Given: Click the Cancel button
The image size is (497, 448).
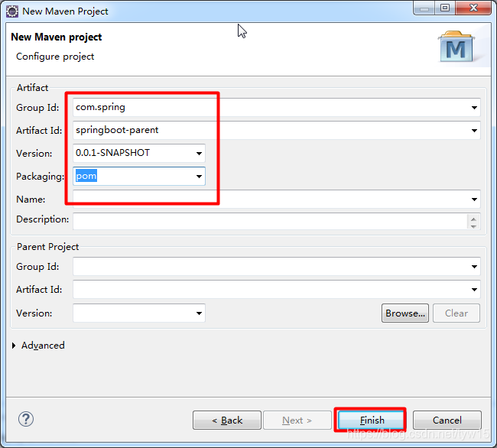Looking at the screenshot, I should pyautogui.click(x=447, y=420).
